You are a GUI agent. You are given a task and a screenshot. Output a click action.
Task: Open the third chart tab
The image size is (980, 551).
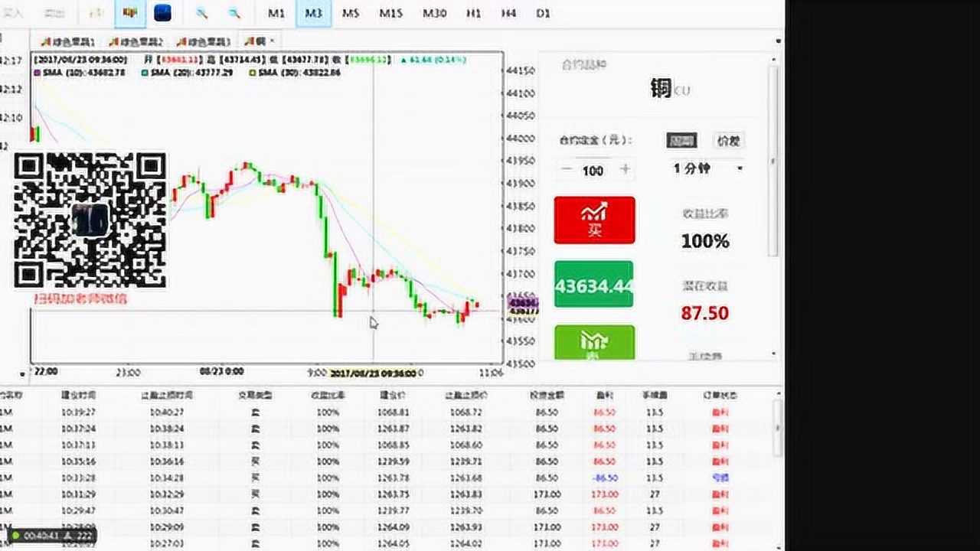point(204,41)
